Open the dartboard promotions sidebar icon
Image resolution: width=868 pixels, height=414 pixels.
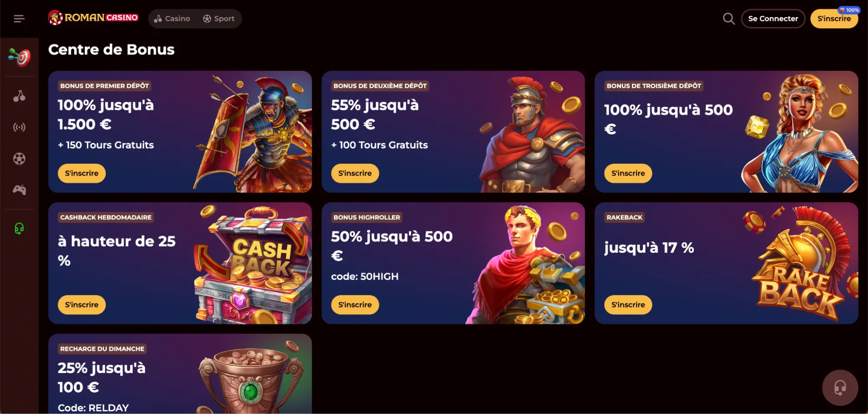point(20,57)
